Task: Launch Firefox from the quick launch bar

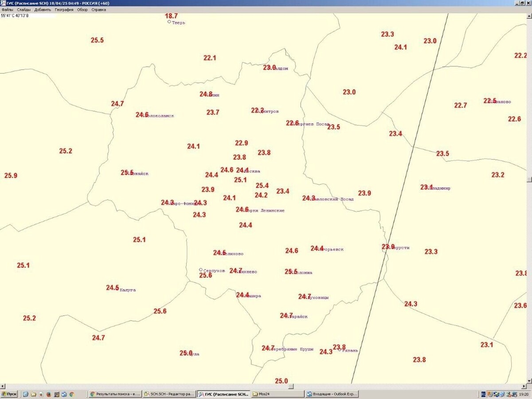Action: [49, 394]
